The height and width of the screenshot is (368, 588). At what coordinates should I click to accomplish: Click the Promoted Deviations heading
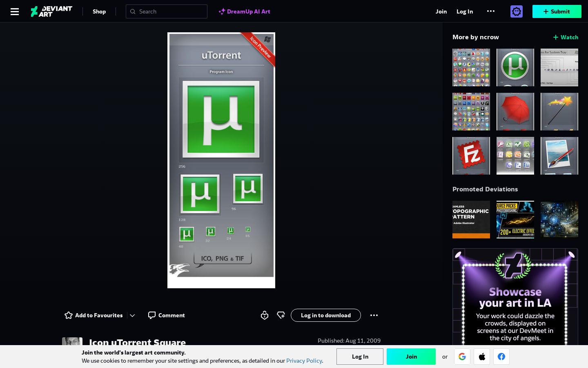tap(485, 189)
